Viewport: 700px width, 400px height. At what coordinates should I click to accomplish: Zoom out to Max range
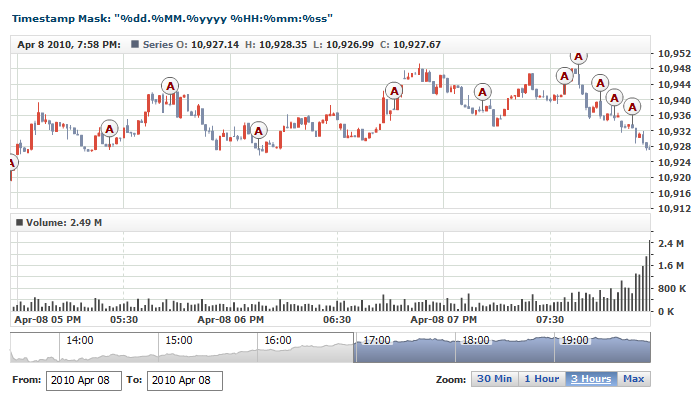click(633, 379)
